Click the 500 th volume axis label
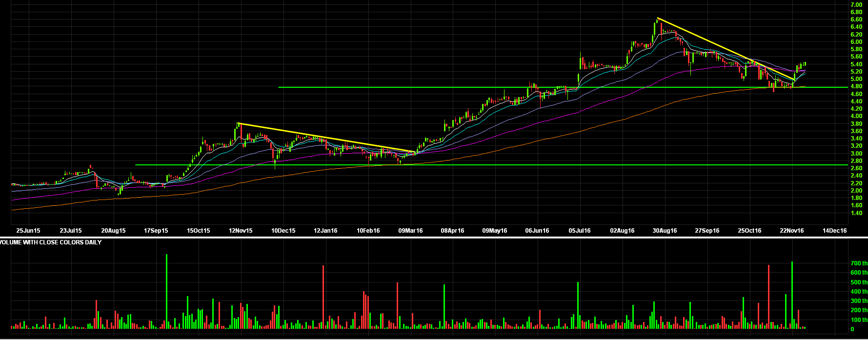This screenshot has height=340, width=868. (859, 282)
